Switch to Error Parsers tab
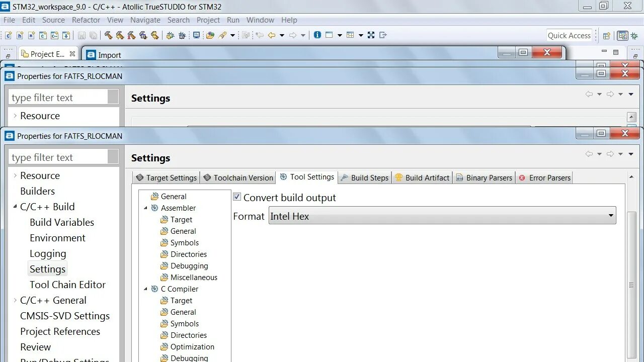Image resolution: width=644 pixels, height=362 pixels. (x=544, y=177)
